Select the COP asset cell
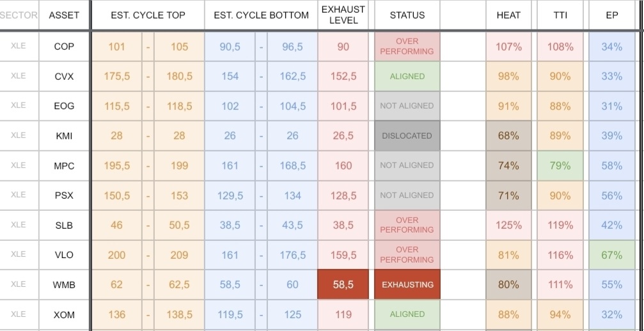The image size is (644, 331). click(64, 47)
